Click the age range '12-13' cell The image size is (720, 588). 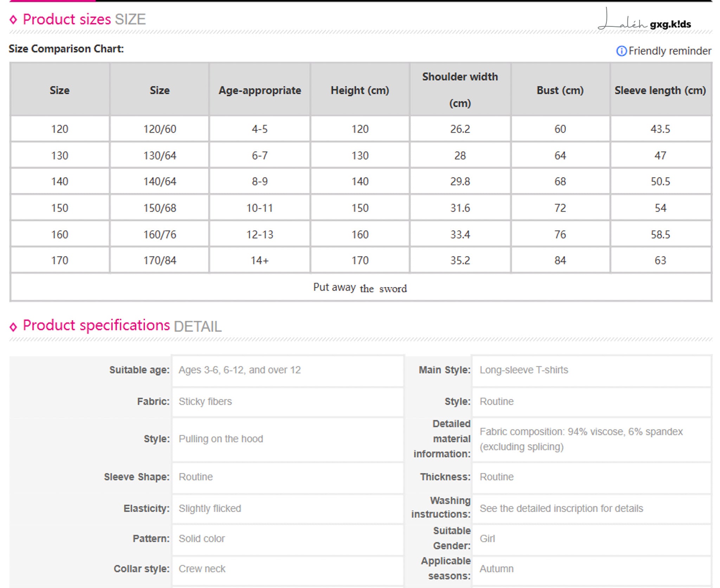pos(260,235)
